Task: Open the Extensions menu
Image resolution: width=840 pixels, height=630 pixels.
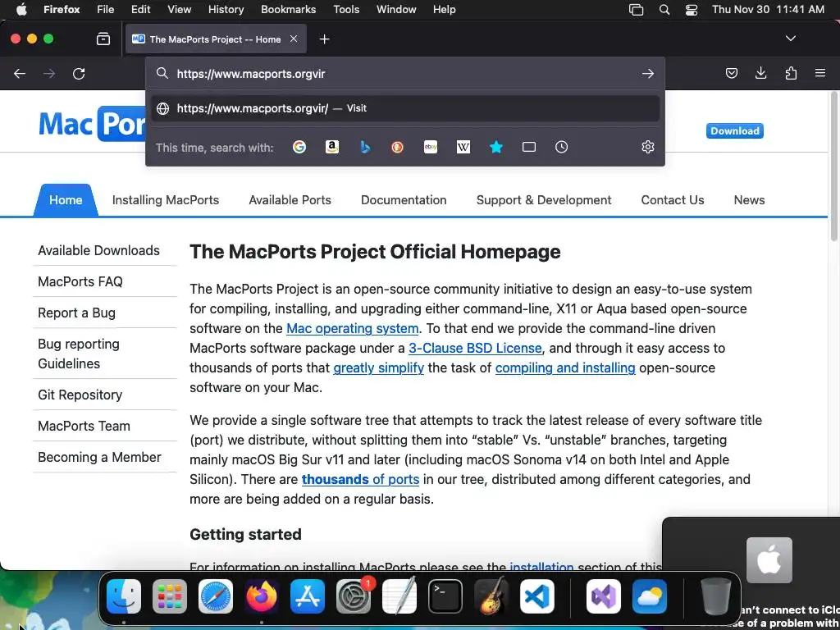Action: click(791, 73)
